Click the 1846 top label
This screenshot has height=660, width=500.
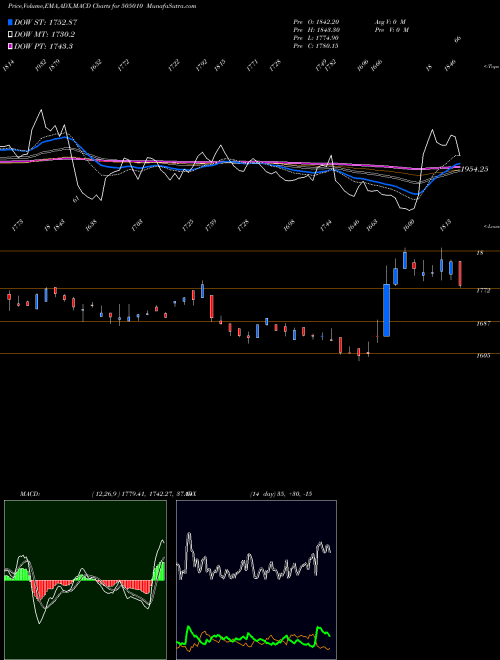pos(450,65)
